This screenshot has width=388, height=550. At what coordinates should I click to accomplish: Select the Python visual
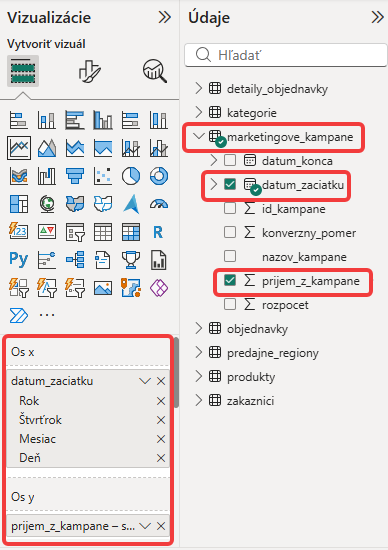(19, 260)
